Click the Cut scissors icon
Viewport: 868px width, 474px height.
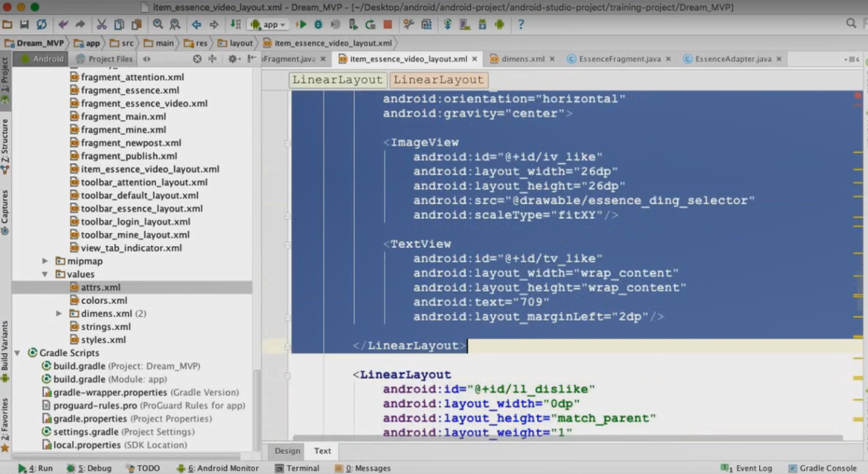tap(102, 24)
